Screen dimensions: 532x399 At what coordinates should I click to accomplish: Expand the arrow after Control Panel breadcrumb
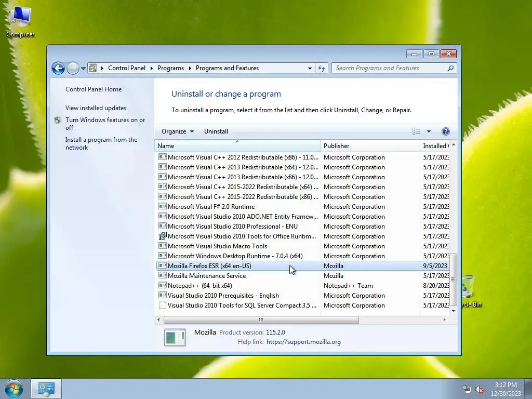151,68
